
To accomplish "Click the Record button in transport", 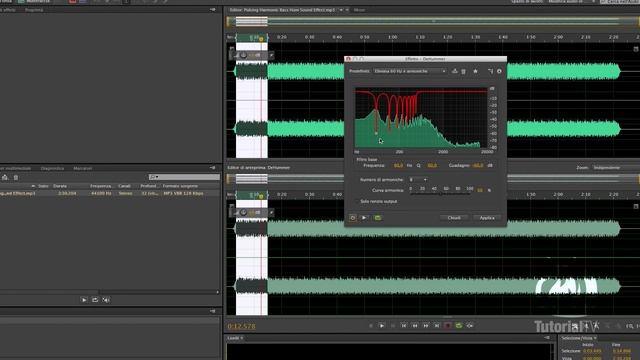I will [x=448, y=326].
